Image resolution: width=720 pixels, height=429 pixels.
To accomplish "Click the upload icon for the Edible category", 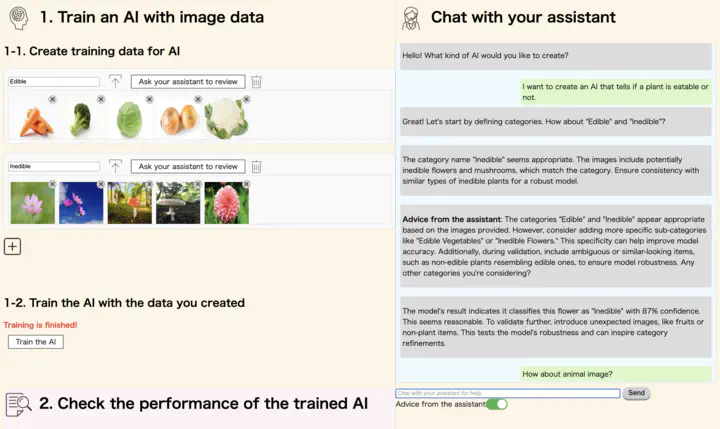I will [x=115, y=82].
